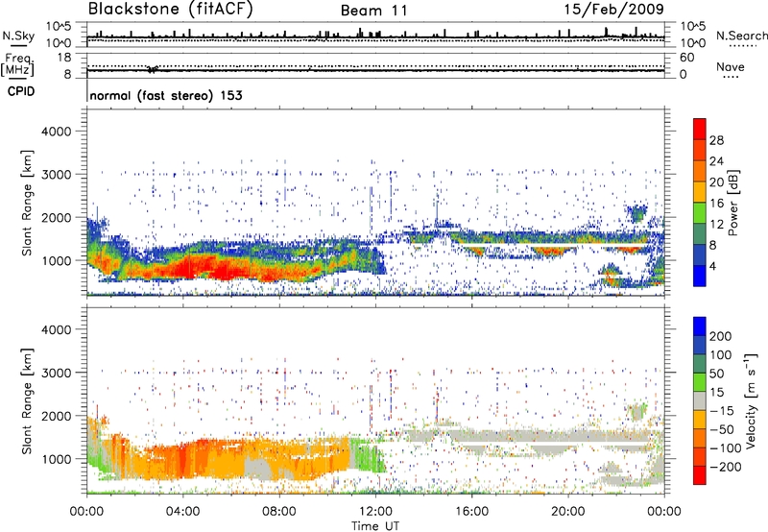The width and height of the screenshot is (768, 532).
Task: Click the '-200' label on velocity colorbar
Action: tap(726, 467)
